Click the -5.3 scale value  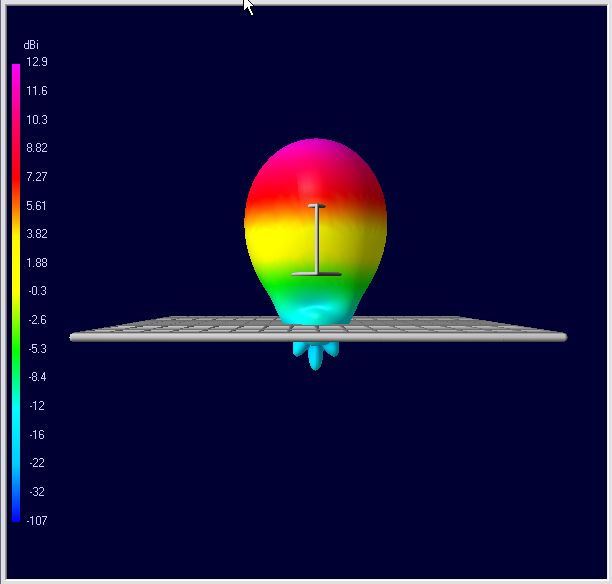tap(37, 349)
